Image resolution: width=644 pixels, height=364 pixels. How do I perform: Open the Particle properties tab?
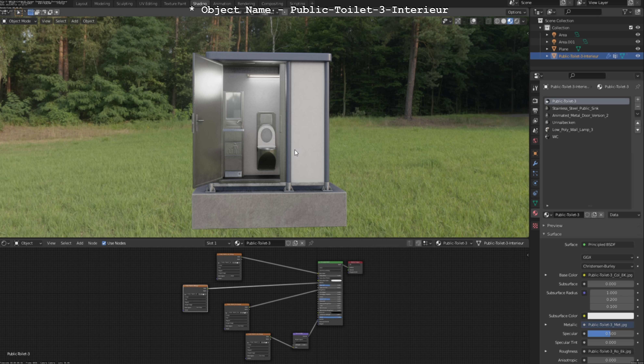(x=535, y=173)
